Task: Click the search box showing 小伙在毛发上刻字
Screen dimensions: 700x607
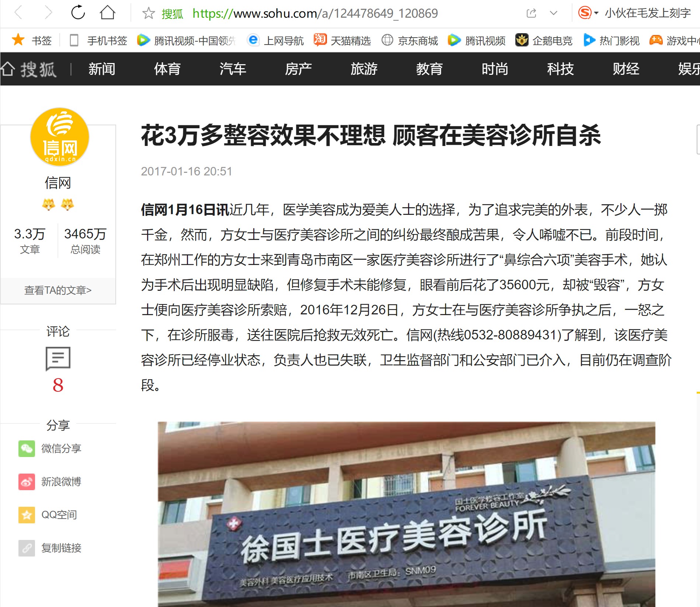Action: (x=648, y=13)
